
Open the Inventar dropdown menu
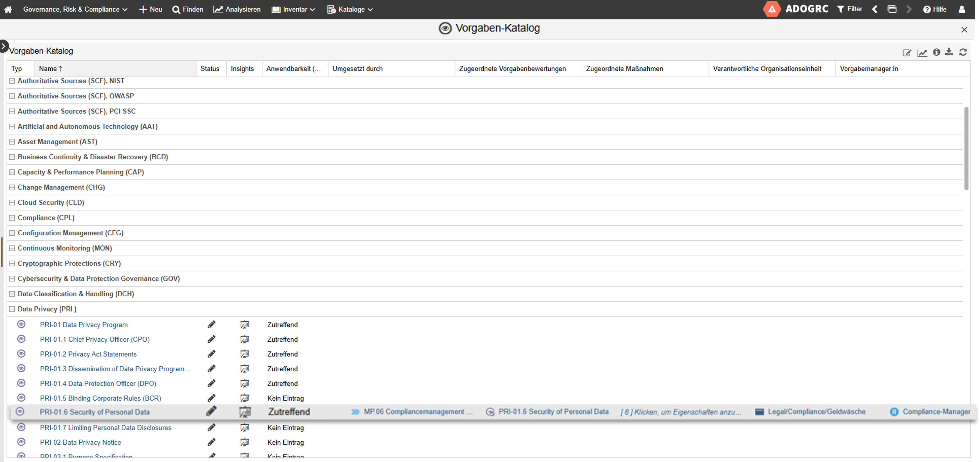point(293,9)
